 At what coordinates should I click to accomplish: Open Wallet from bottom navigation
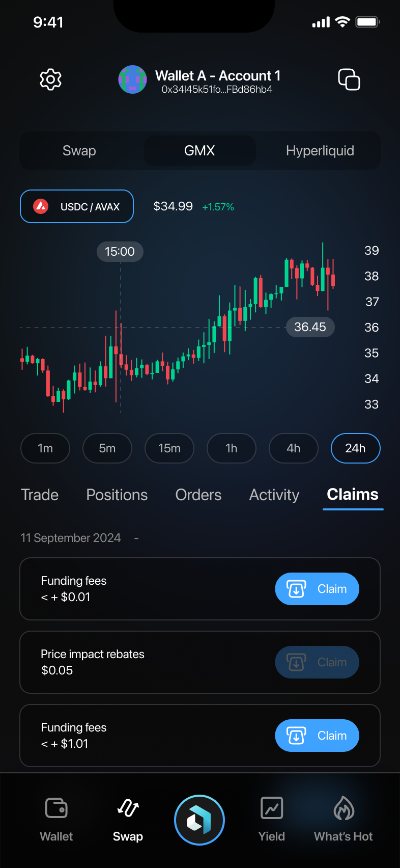click(56, 818)
